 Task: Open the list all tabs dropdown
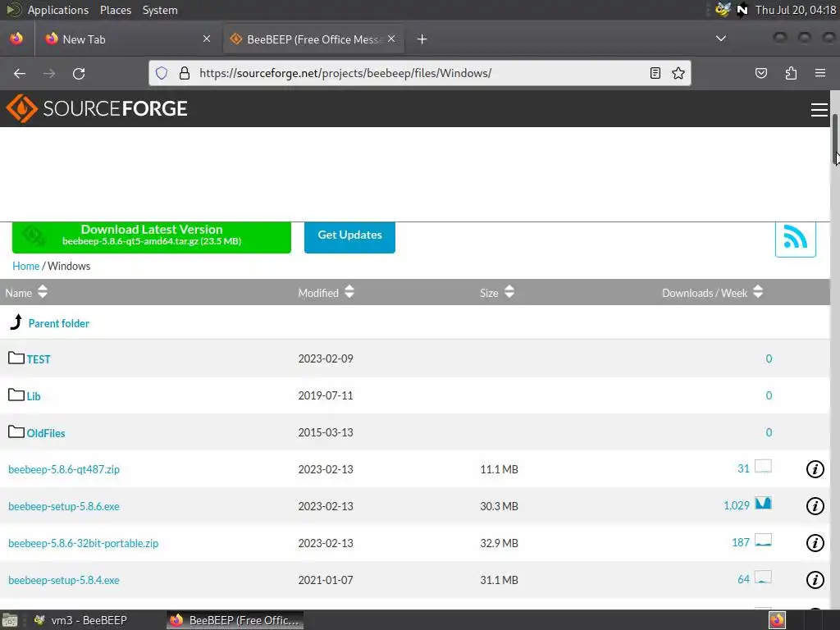click(721, 39)
